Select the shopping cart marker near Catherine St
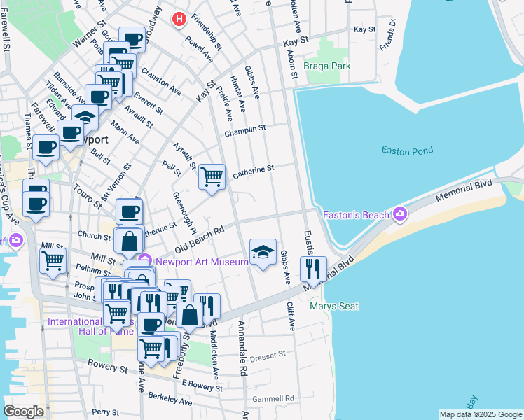The width and height of the screenshot is (524, 420). (212, 176)
